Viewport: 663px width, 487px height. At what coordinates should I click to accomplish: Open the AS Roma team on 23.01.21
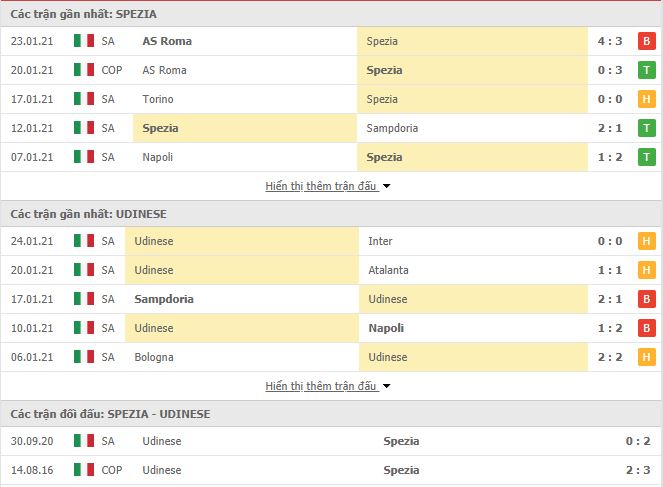point(167,41)
